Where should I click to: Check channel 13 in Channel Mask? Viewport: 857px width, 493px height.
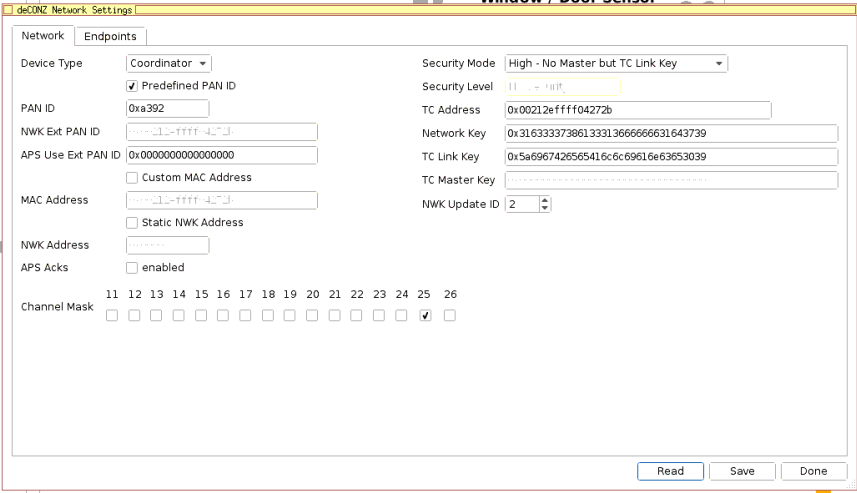pyautogui.click(x=156, y=315)
